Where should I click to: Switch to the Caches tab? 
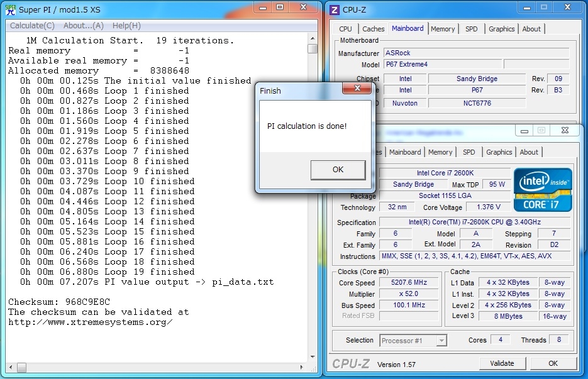373,29
